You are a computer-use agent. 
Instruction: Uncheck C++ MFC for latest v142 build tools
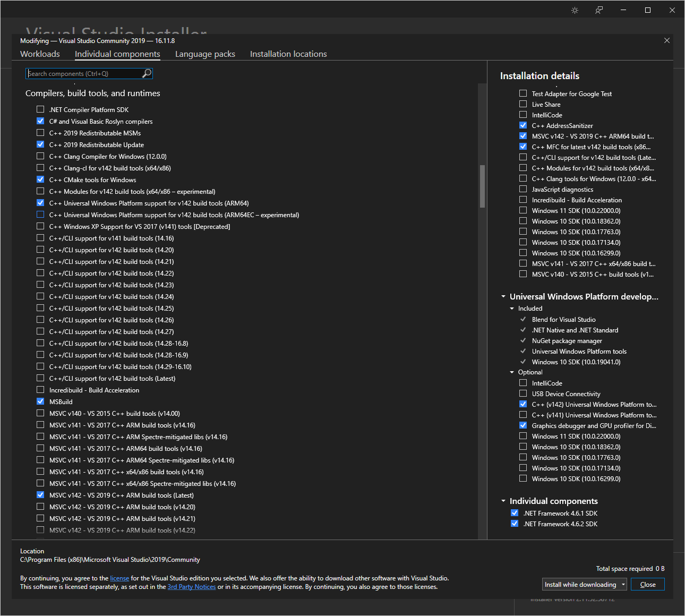(x=523, y=147)
